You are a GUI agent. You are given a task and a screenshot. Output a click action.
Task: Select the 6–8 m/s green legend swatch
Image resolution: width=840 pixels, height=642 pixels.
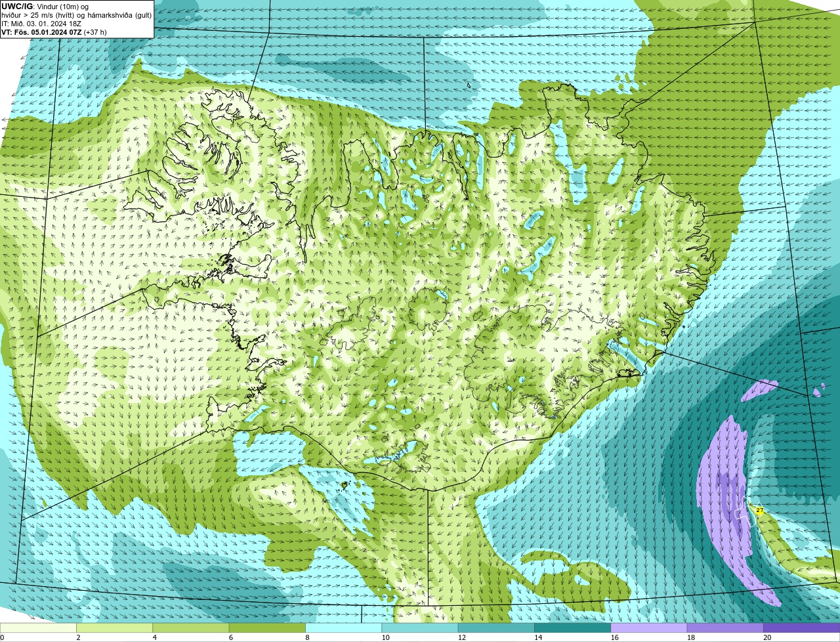(267, 628)
